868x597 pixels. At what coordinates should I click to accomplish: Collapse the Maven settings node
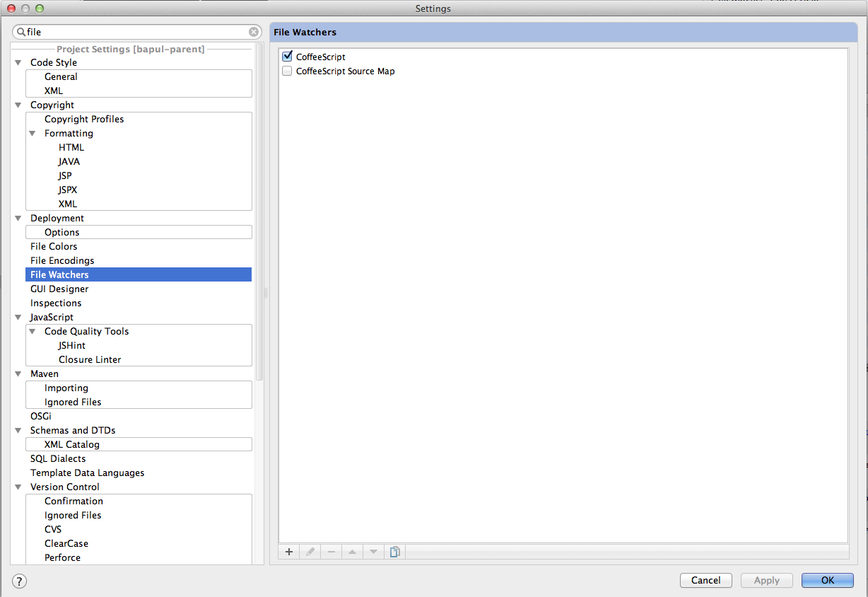pyautogui.click(x=18, y=374)
